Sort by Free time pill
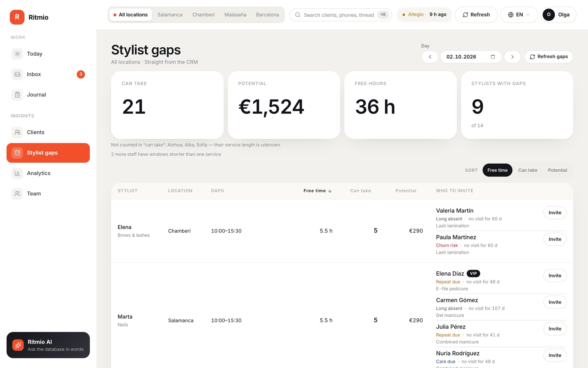This screenshot has height=368, width=588. click(497, 170)
